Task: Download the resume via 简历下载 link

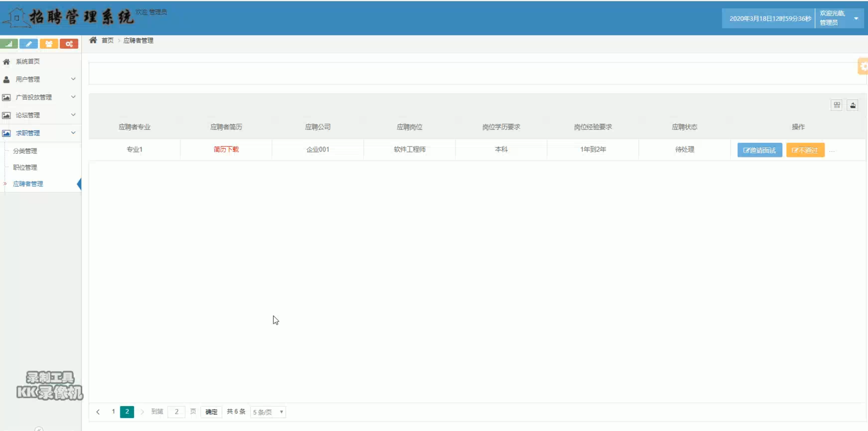Action: pyautogui.click(x=226, y=149)
